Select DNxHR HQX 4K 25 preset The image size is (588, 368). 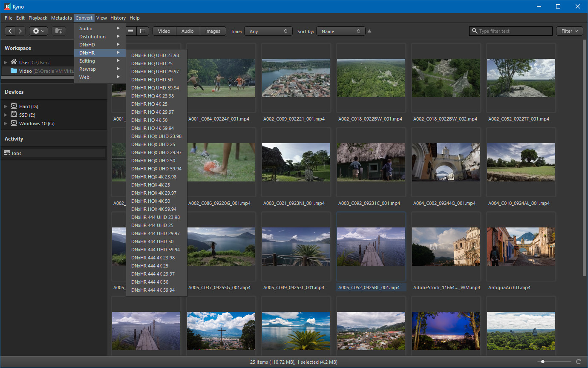point(150,185)
